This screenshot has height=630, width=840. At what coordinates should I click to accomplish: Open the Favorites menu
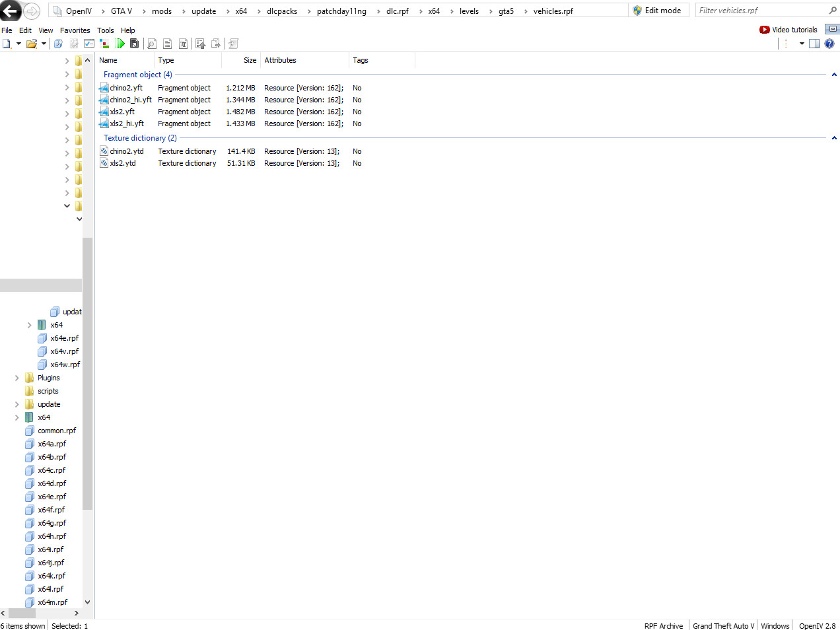coord(75,30)
